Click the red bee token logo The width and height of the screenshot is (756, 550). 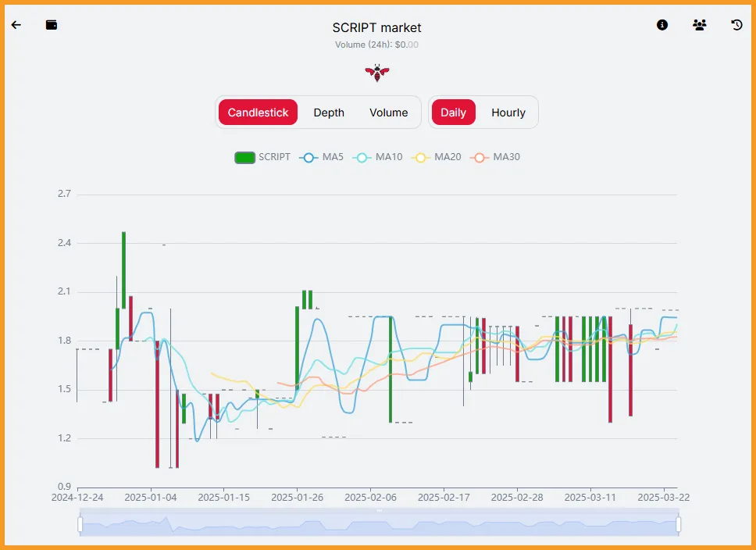[377, 73]
